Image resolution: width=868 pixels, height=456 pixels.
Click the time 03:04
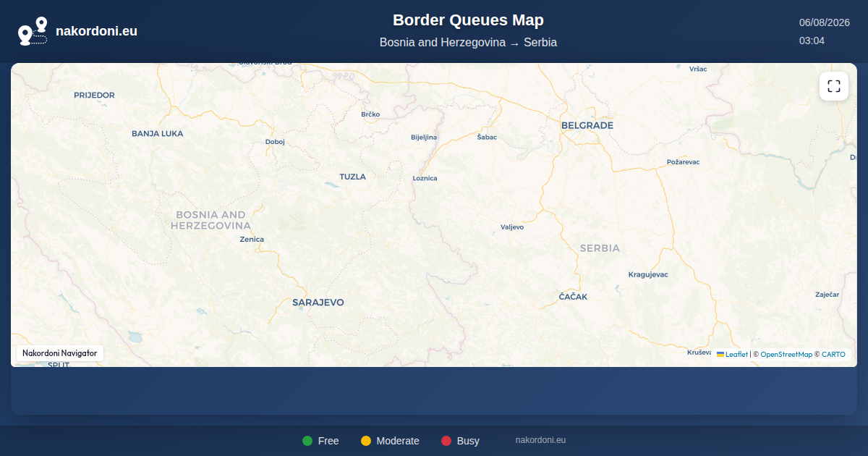click(812, 41)
